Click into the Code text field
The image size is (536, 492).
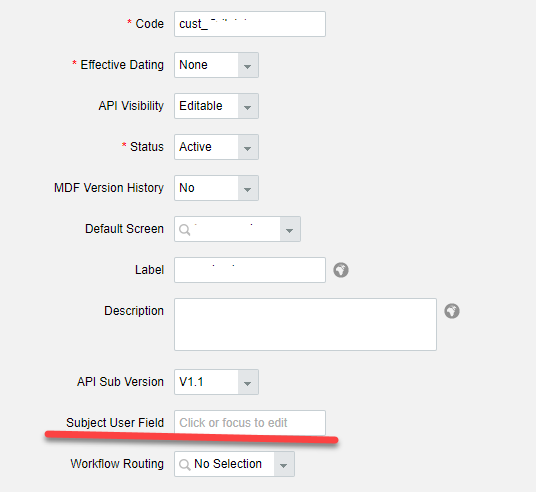point(250,24)
